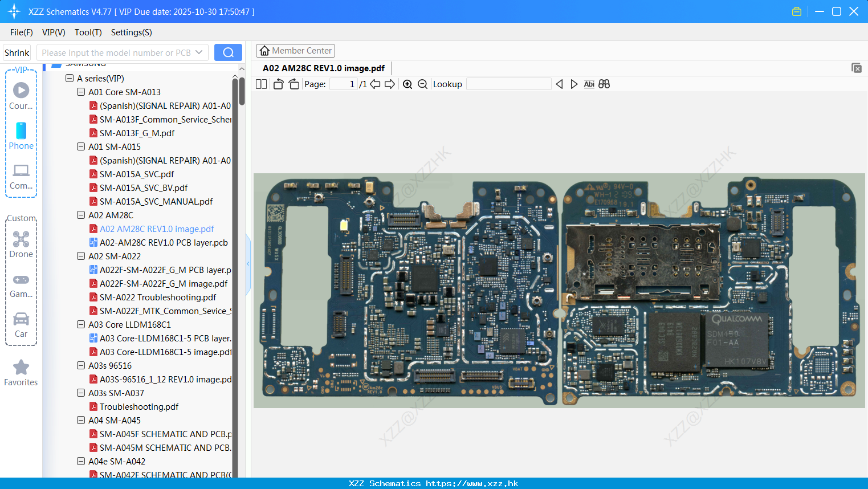The height and width of the screenshot is (489, 868).
Task: Open the VIP(V) menu
Action: tap(54, 32)
